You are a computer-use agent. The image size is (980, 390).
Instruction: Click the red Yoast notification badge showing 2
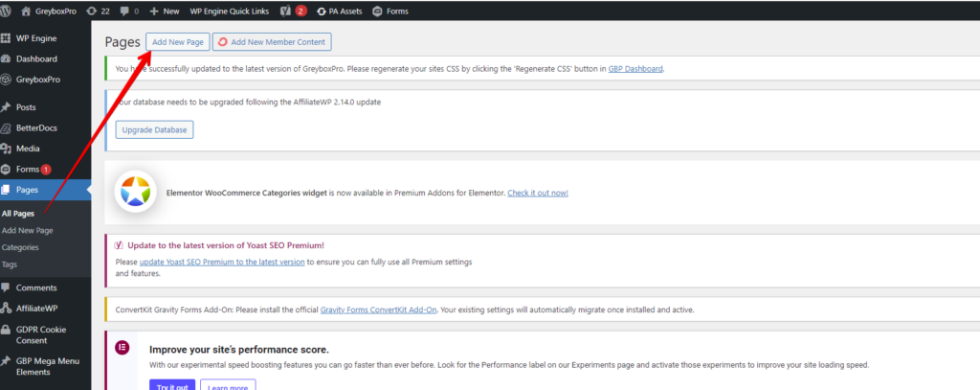tap(301, 11)
